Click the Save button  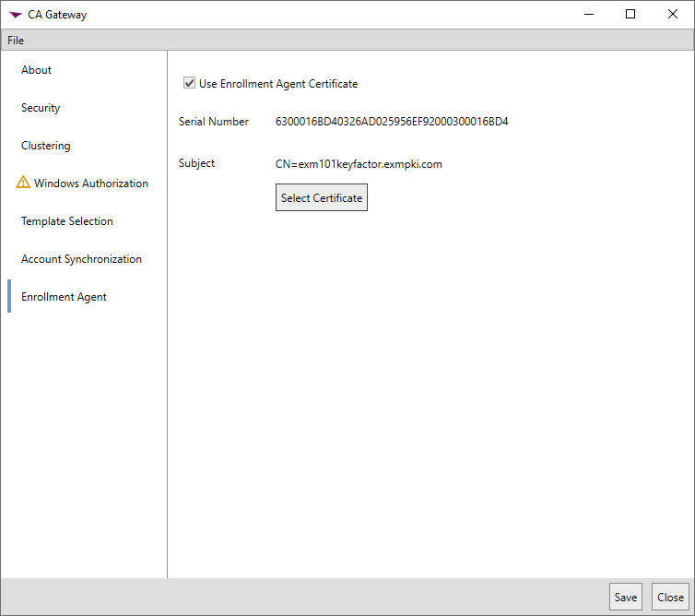626,597
